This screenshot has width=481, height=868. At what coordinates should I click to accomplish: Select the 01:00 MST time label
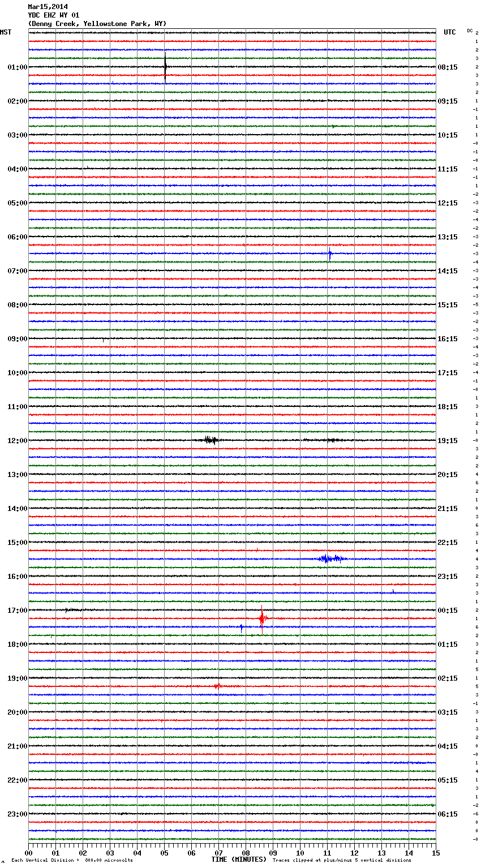(x=18, y=67)
